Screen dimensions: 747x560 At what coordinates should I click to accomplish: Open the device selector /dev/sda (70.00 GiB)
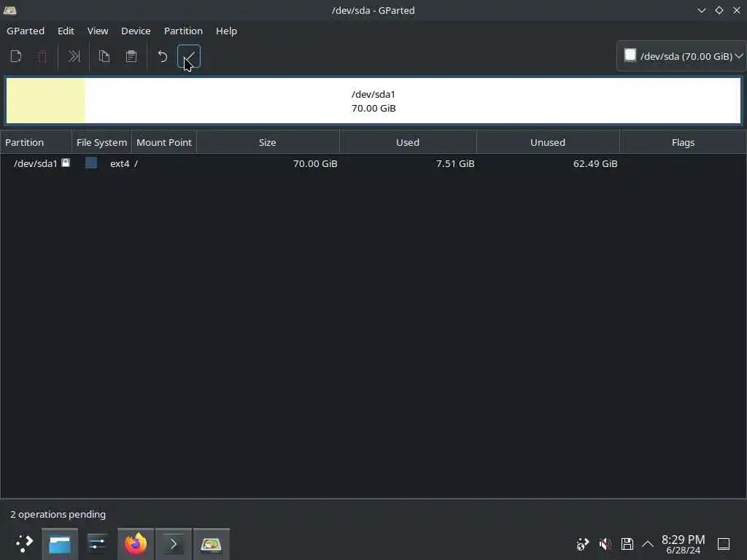click(x=682, y=56)
